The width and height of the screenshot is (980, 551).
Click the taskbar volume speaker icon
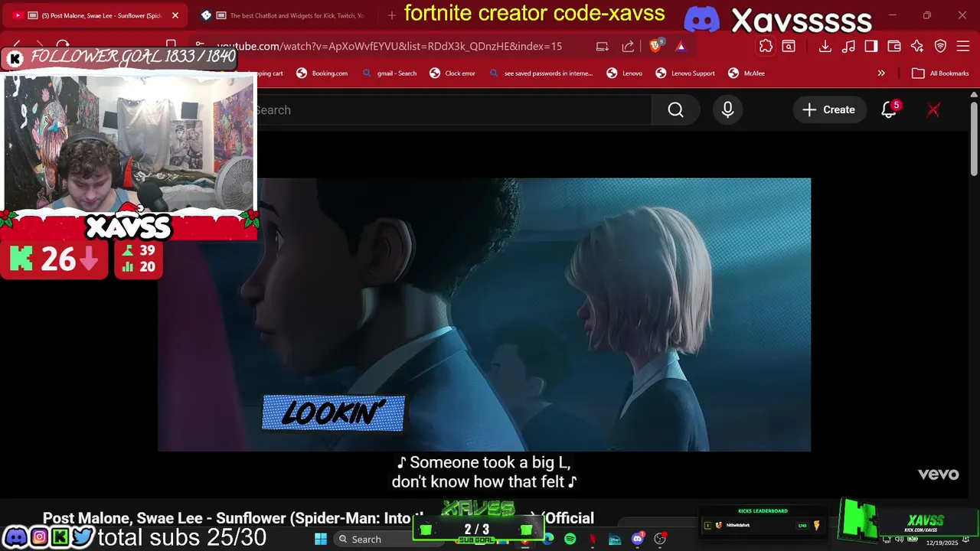(x=900, y=539)
